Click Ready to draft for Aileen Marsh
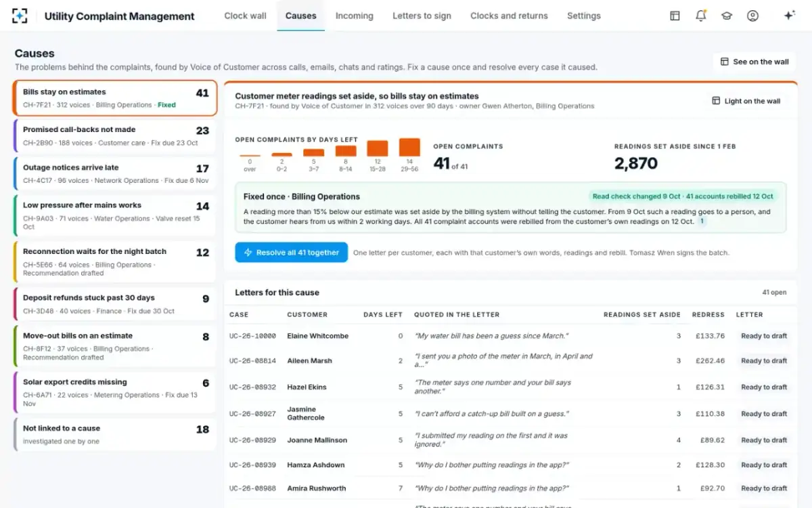Image resolution: width=812 pixels, height=508 pixels. click(x=764, y=361)
